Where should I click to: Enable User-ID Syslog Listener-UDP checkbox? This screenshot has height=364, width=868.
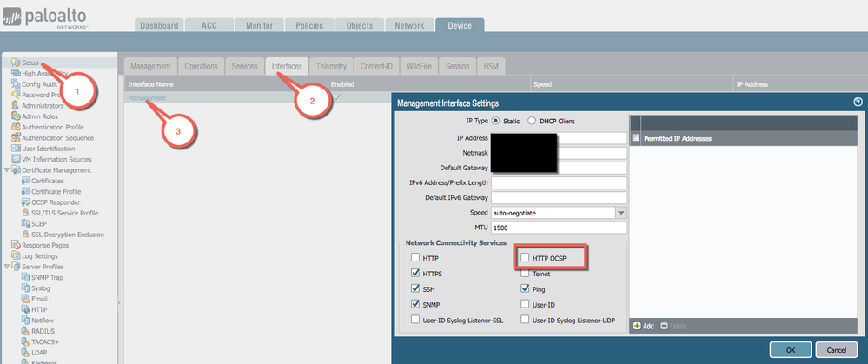tap(525, 320)
